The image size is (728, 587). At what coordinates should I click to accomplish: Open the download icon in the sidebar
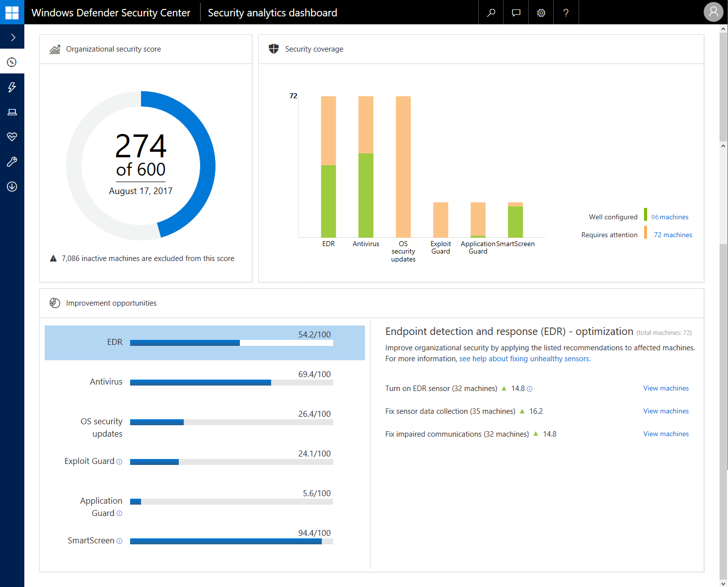point(12,187)
